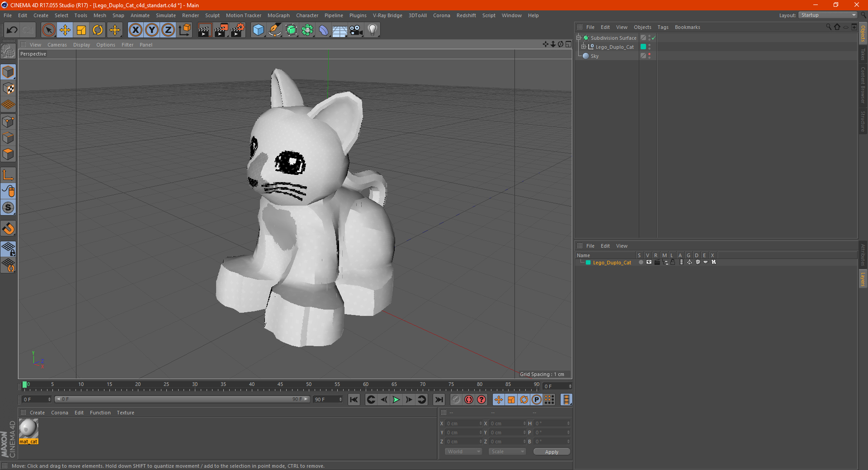
Task: Activate the Rotate tool in top toolbar
Action: 98,30
